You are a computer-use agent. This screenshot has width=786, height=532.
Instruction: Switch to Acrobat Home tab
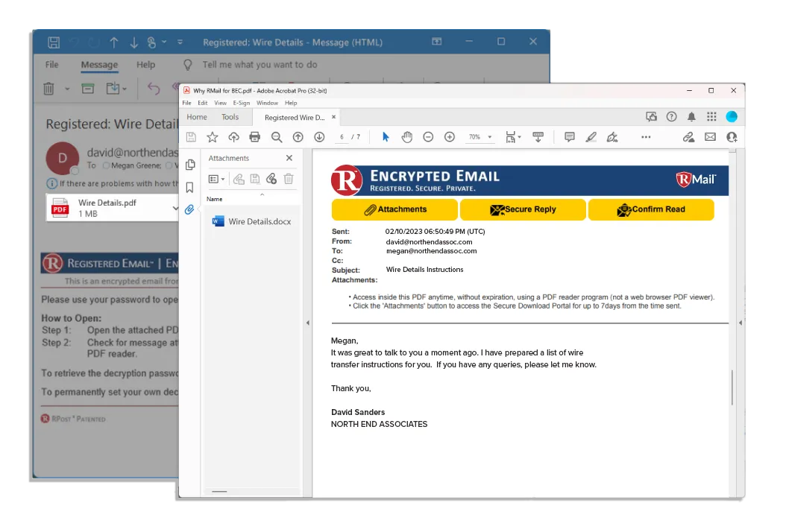pos(197,117)
